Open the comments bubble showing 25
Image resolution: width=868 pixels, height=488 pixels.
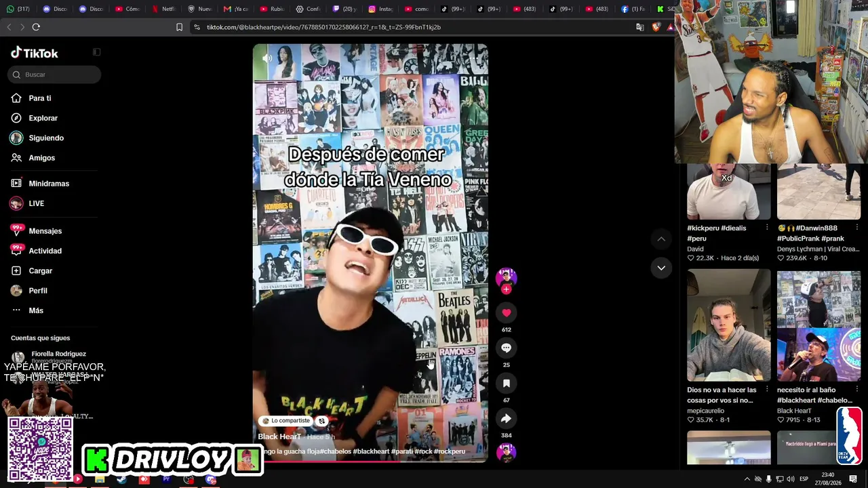[506, 348]
